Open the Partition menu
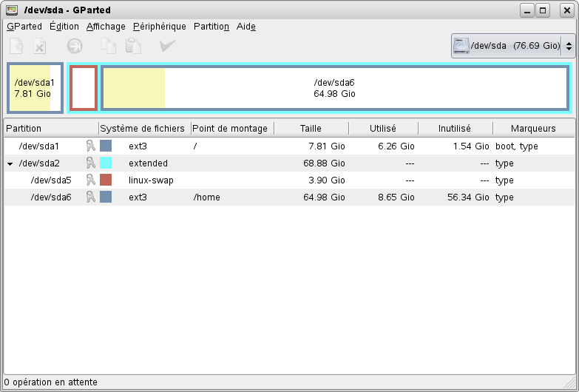 tap(211, 27)
